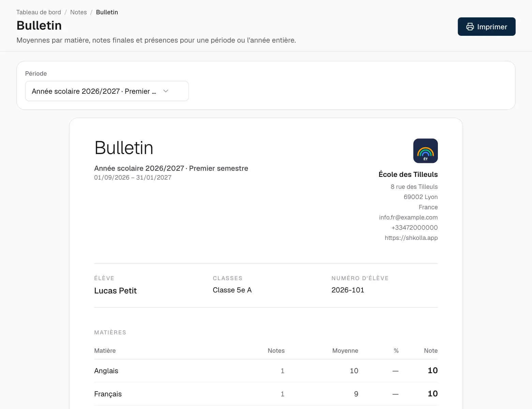
Task: Click the printer icon in the Imprimer button
Action: pos(470,27)
